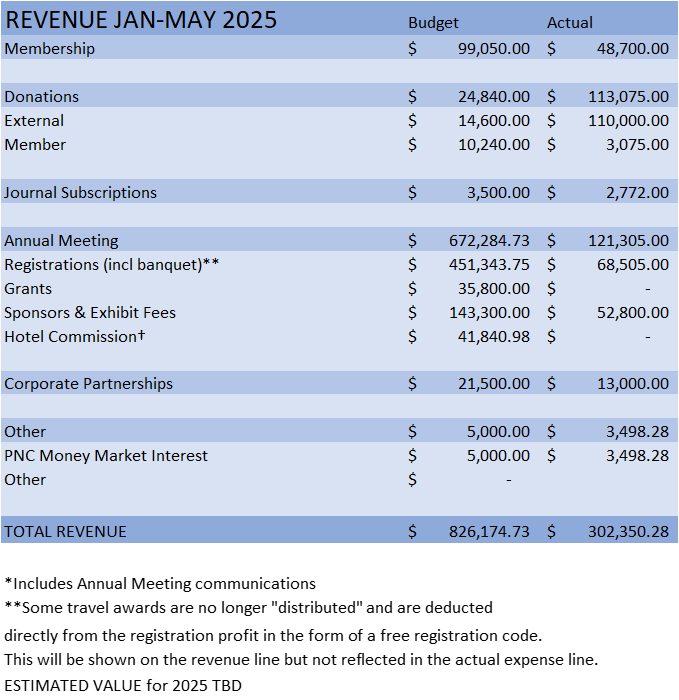The height and width of the screenshot is (700, 679).
Task: Select TOTAL REVENUE actual value 302,350.28
Action: click(x=628, y=531)
